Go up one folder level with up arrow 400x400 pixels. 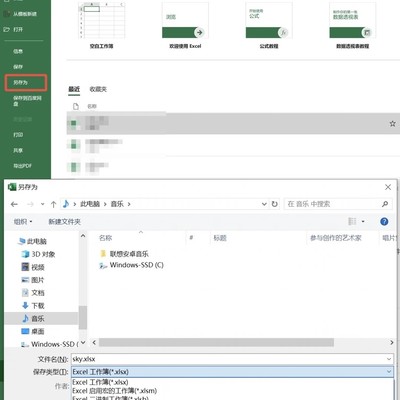53,204
